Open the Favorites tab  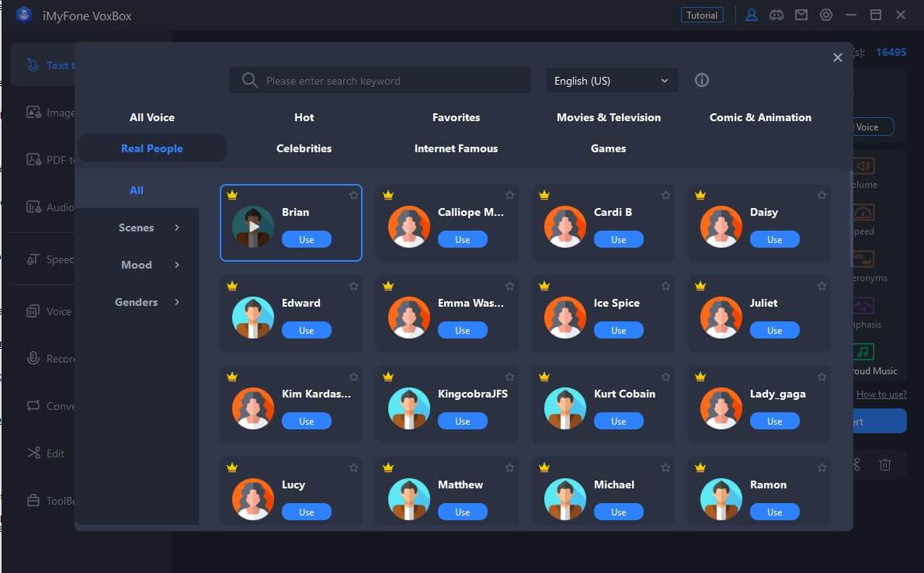coord(456,117)
